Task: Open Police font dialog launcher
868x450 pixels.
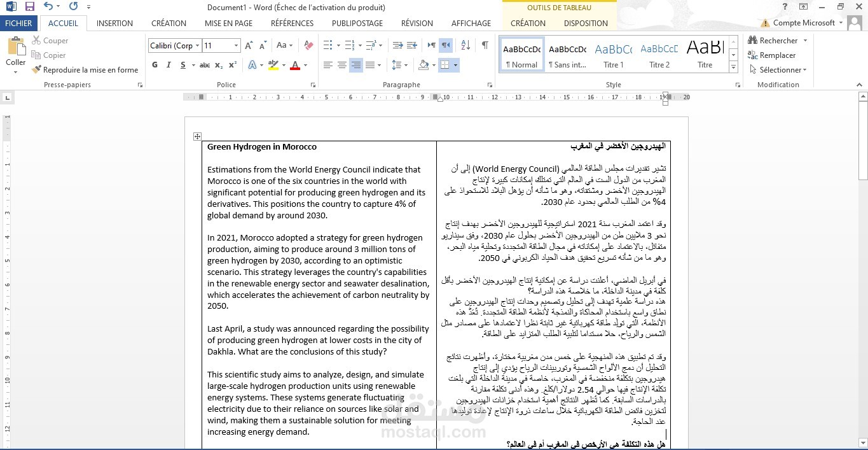Action: (x=313, y=85)
